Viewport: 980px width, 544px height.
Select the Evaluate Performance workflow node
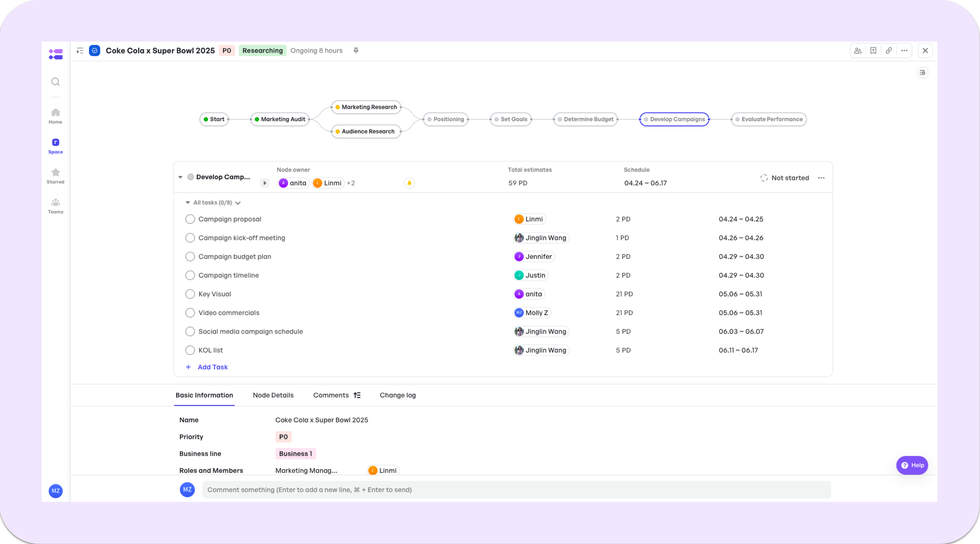(769, 119)
